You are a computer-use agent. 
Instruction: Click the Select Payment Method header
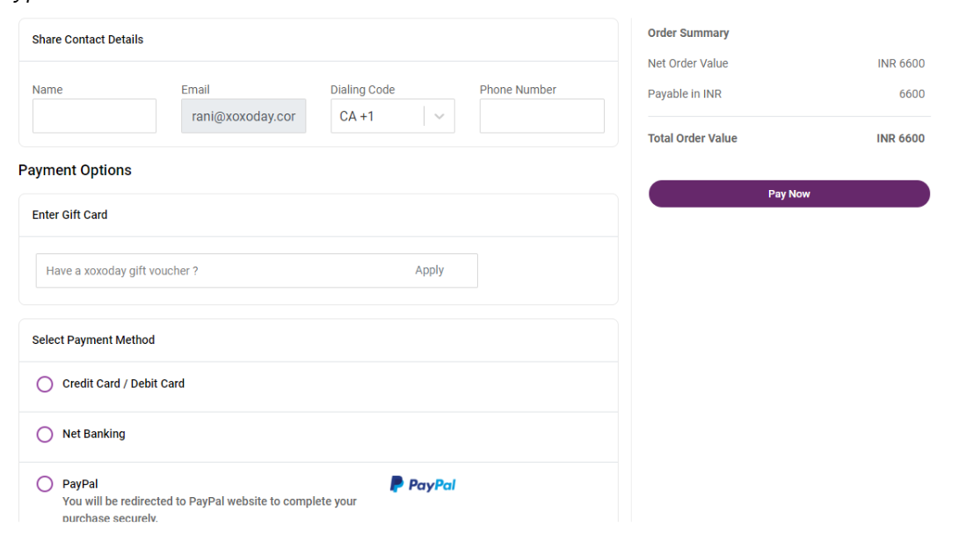point(93,340)
